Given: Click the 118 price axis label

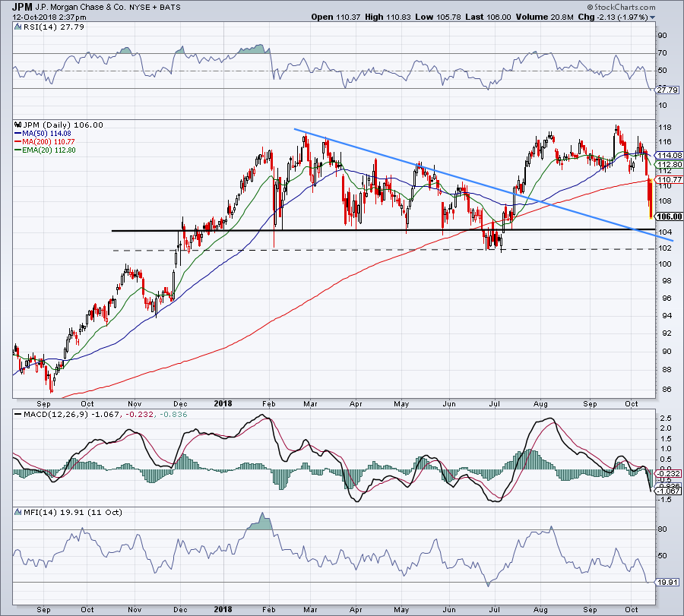Looking at the screenshot, I should pos(665,128).
